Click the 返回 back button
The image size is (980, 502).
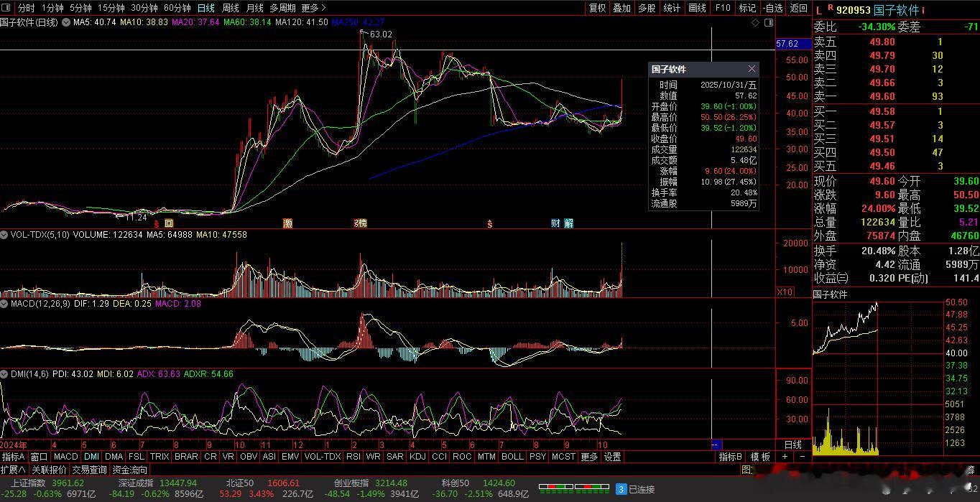[x=798, y=8]
